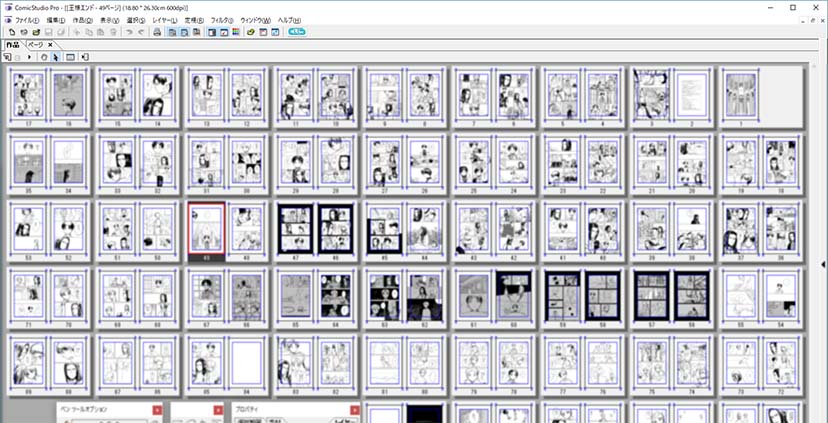The height and width of the screenshot is (423, 828).
Task: Expand the collapsed right-side panel arrow
Action: coord(824,264)
